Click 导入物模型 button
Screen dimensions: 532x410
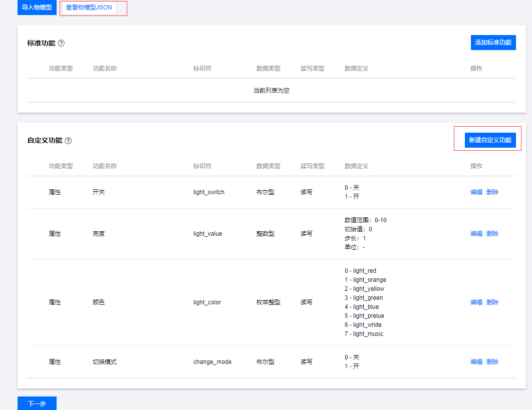click(x=37, y=8)
